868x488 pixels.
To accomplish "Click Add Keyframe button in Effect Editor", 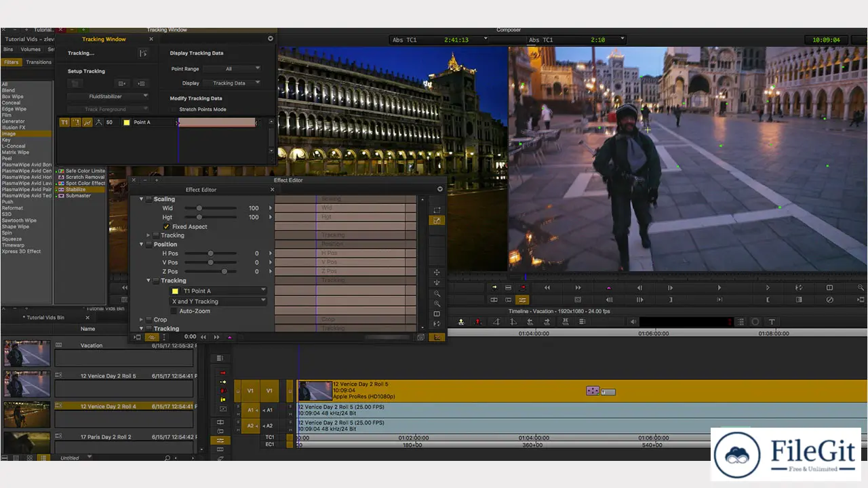I will (229, 337).
